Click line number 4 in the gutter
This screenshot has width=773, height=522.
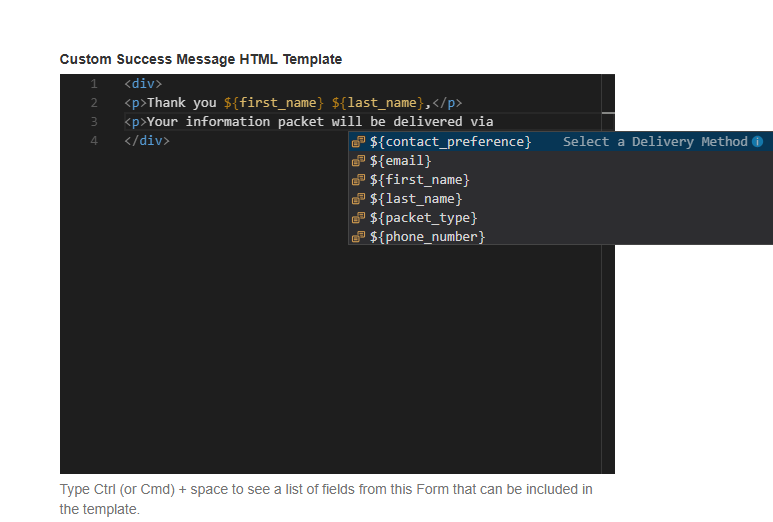[94, 141]
